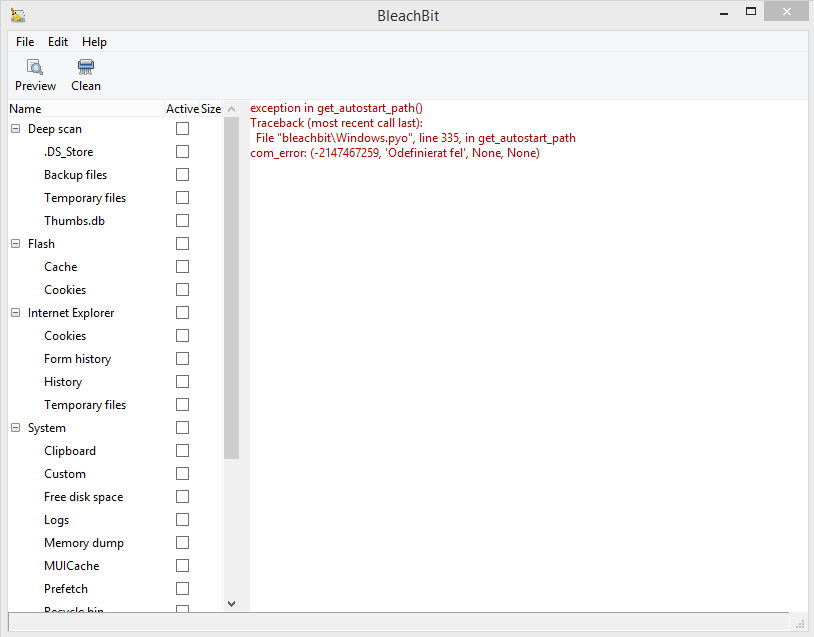Check the Clipboard box under System
Screen dimensions: 814x637
(x=182, y=450)
